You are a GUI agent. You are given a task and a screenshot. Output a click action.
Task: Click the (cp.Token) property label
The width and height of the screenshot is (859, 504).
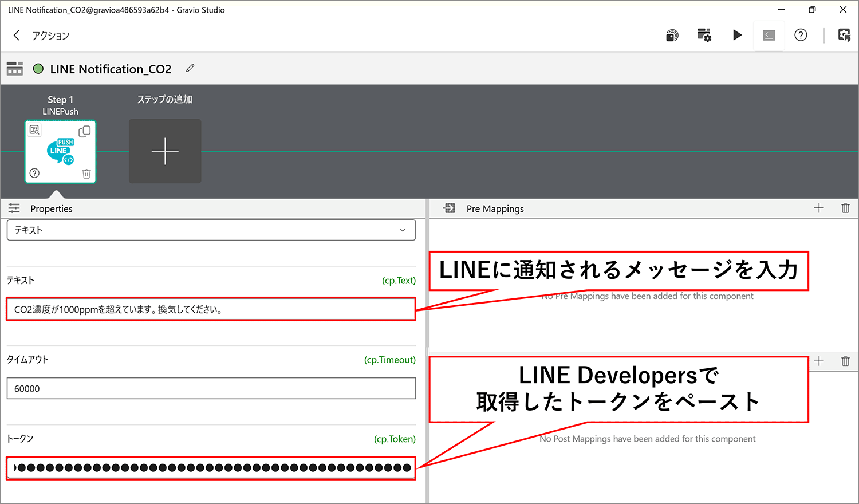[395, 439]
